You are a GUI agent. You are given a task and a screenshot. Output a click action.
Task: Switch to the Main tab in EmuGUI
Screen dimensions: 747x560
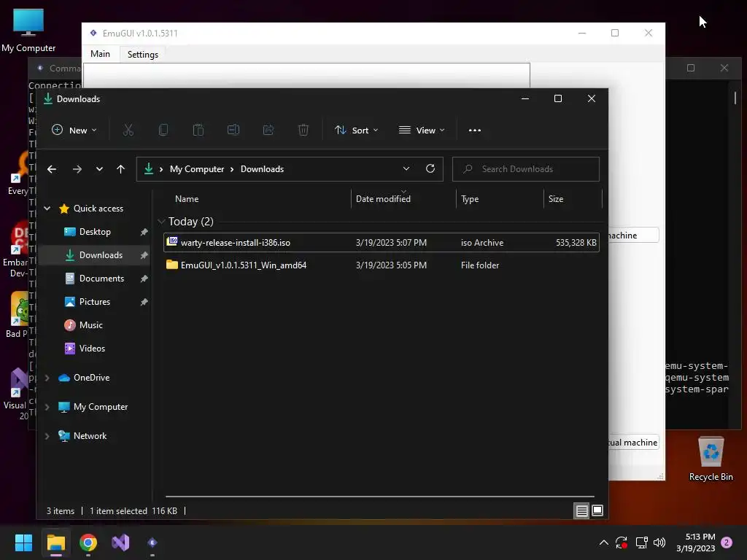click(x=101, y=54)
